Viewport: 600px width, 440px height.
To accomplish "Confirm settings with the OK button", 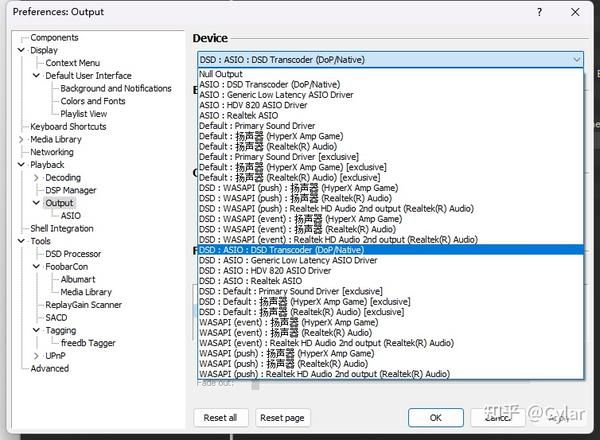I will [x=435, y=418].
